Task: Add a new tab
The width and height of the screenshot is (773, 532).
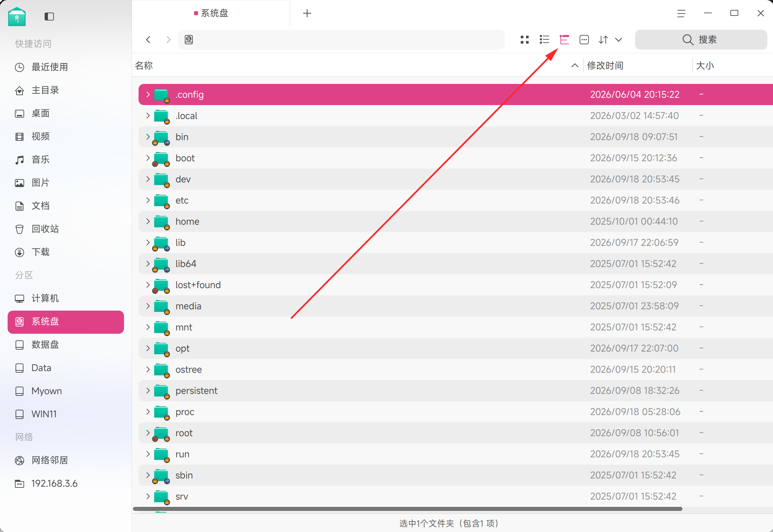Action: point(307,13)
